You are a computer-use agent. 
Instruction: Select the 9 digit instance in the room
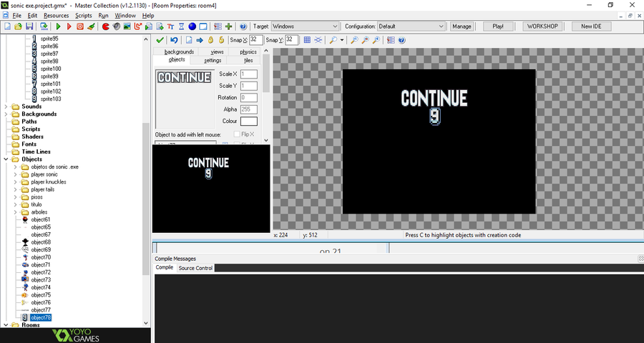point(434,116)
